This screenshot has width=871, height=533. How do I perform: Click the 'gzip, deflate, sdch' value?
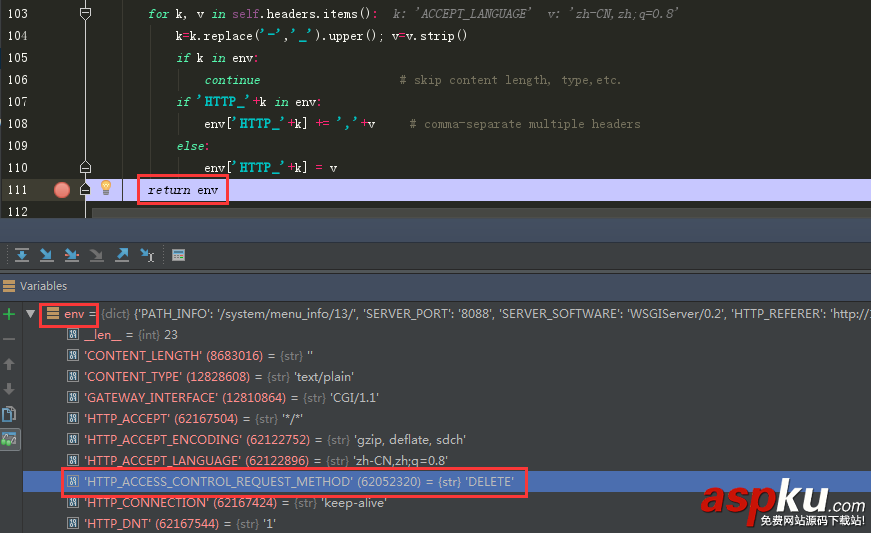410,440
